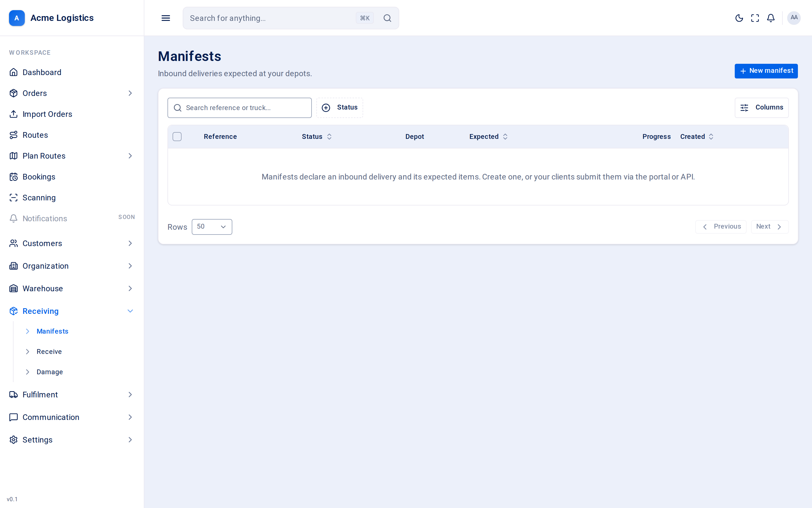Screen dimensions: 812x508
Task: Open Dashboard from sidebar
Action: click(x=72, y=72)
